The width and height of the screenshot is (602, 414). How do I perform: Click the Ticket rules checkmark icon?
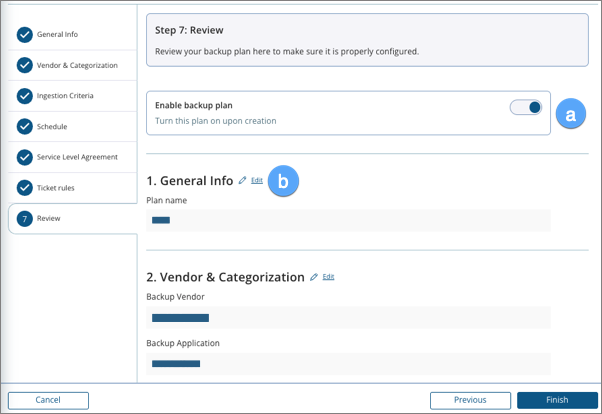point(24,188)
